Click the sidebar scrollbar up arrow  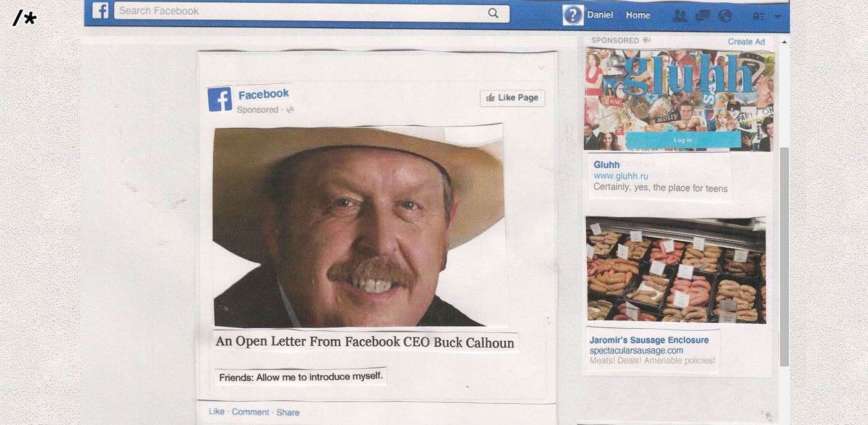pyautogui.click(x=784, y=42)
